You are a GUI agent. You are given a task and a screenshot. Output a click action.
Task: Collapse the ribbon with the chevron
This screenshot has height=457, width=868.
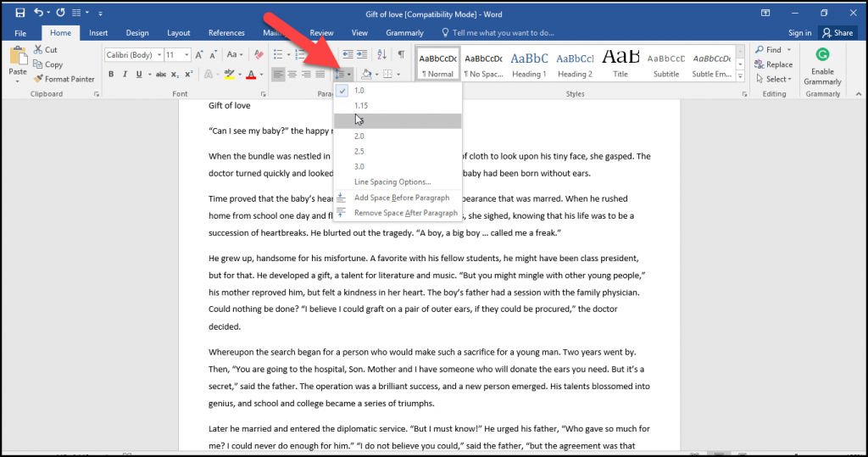coord(859,94)
